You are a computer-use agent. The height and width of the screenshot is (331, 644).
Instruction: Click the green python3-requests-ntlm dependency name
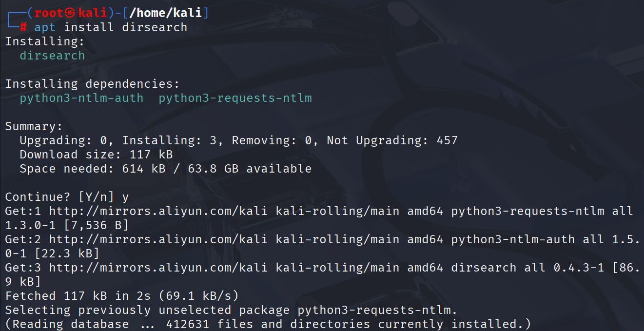(x=235, y=98)
